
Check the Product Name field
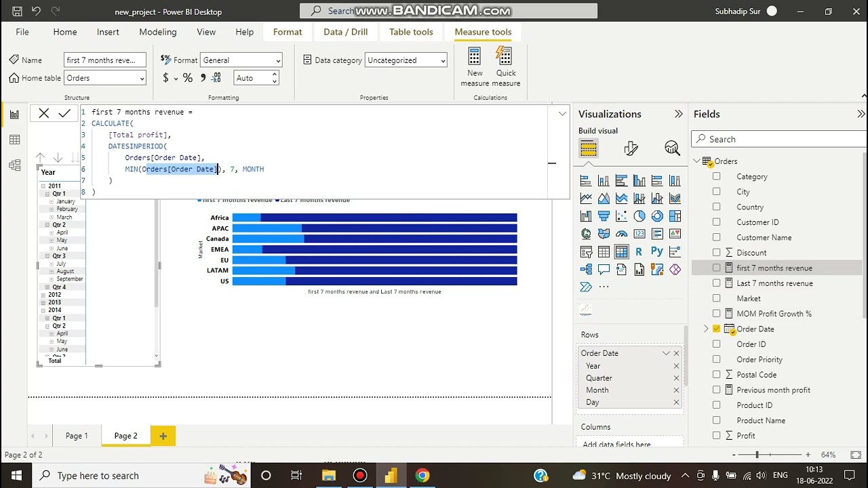click(716, 420)
